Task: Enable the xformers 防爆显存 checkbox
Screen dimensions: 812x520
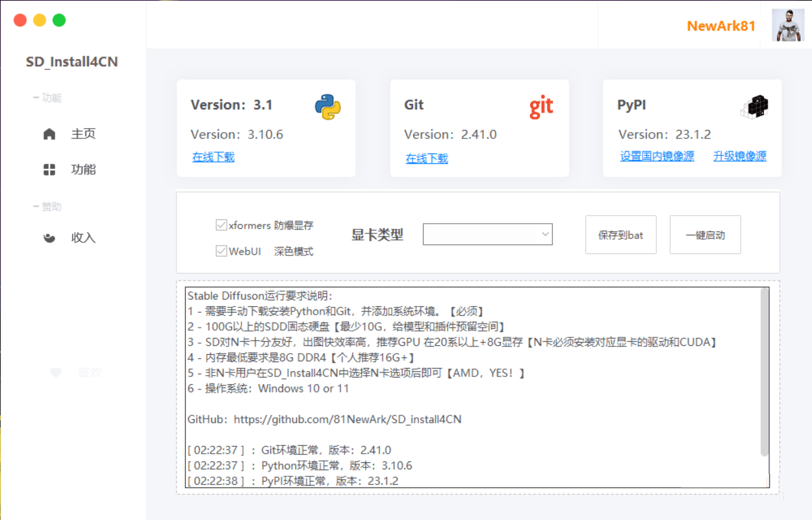Action: click(221, 224)
